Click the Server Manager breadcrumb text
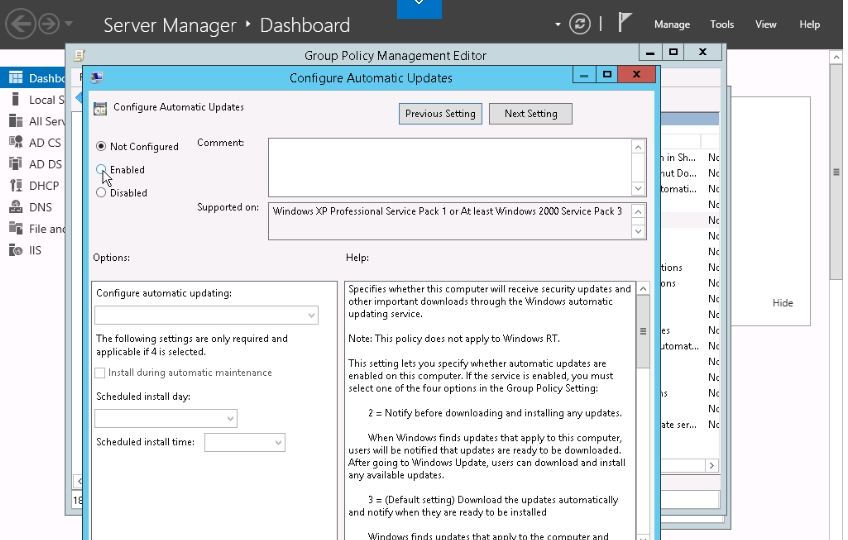Viewport: 848px width, 540px height. coord(170,25)
